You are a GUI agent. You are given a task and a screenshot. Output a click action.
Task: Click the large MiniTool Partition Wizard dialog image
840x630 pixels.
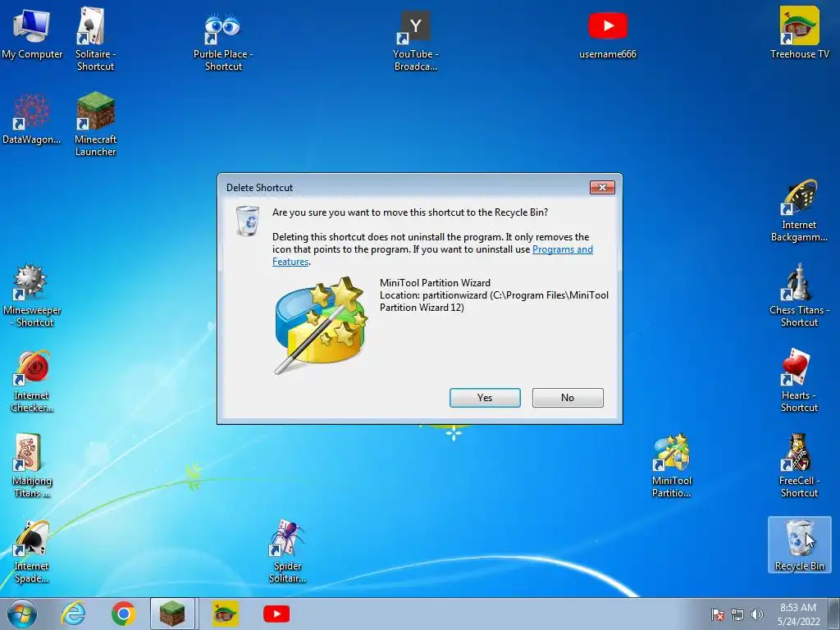(x=321, y=325)
